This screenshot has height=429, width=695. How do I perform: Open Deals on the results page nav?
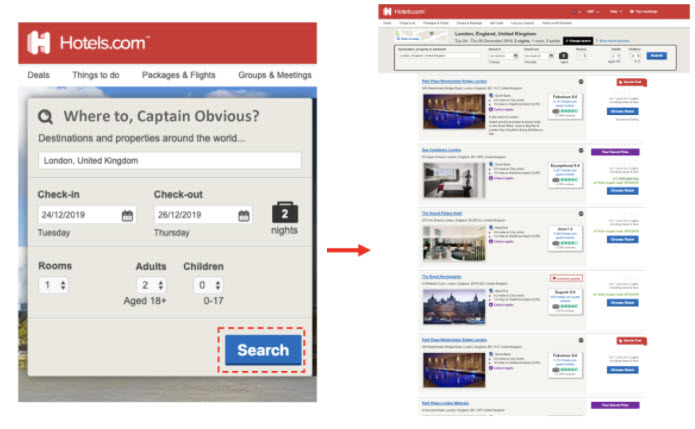click(387, 23)
